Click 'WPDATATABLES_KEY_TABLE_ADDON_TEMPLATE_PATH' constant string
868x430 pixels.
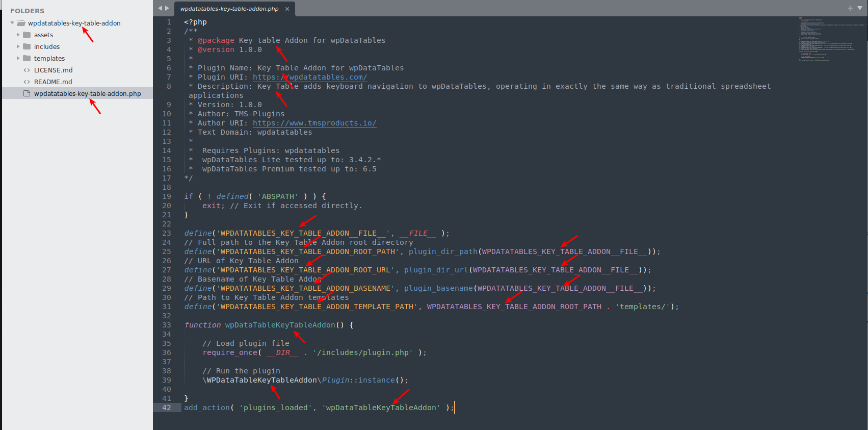317,307
